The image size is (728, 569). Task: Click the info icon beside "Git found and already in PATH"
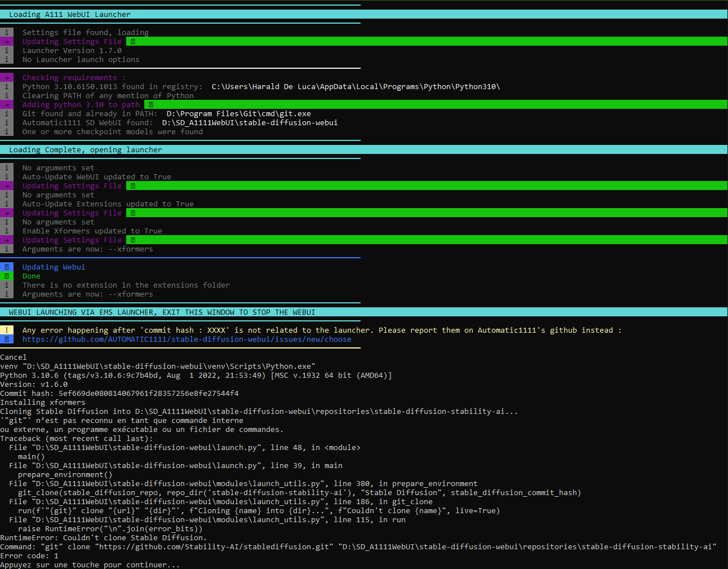[x=7, y=113]
